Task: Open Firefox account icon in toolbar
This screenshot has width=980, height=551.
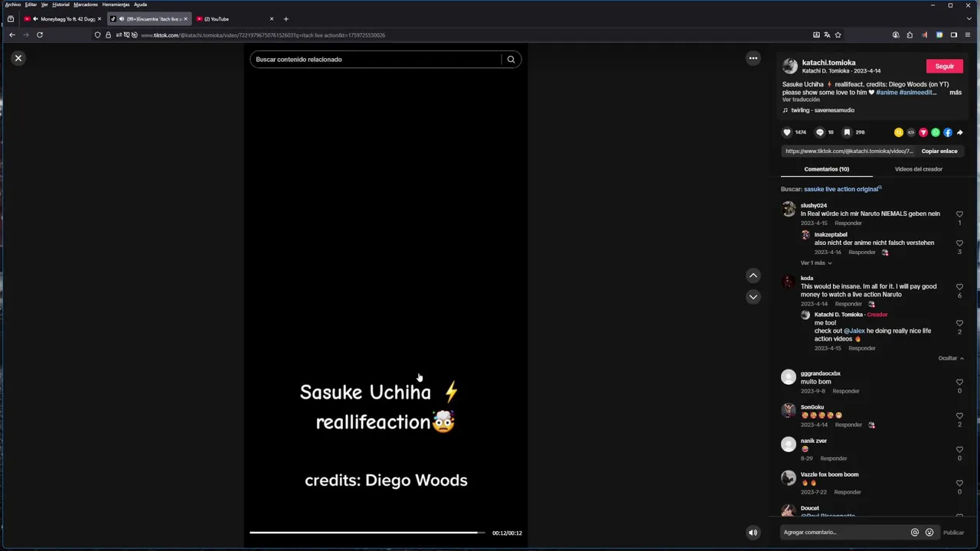Action: tap(896, 35)
